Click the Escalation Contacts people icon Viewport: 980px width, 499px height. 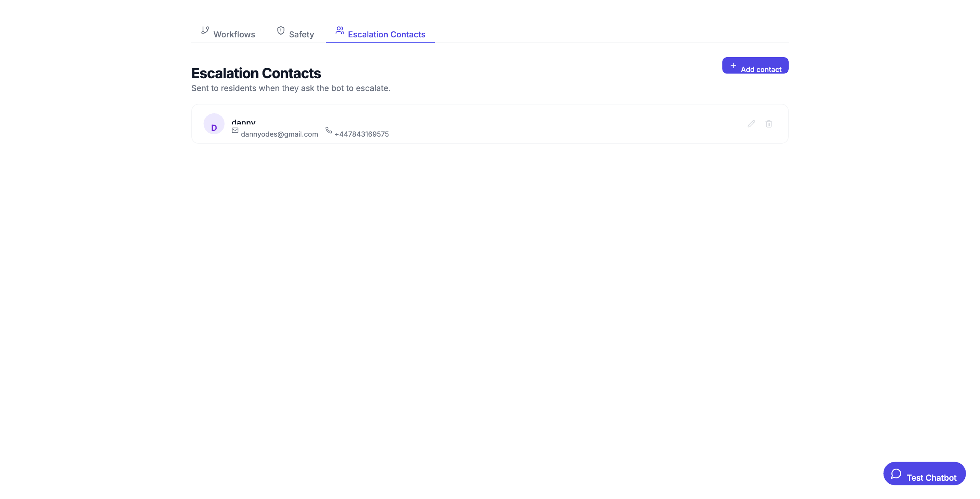339,30
